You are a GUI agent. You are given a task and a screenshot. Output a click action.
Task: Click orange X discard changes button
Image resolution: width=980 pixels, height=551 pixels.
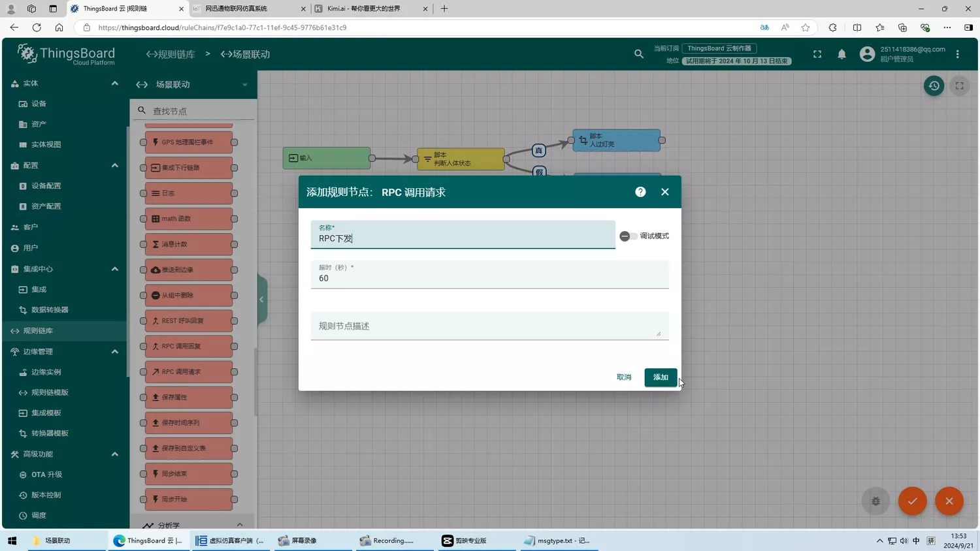pos(949,501)
